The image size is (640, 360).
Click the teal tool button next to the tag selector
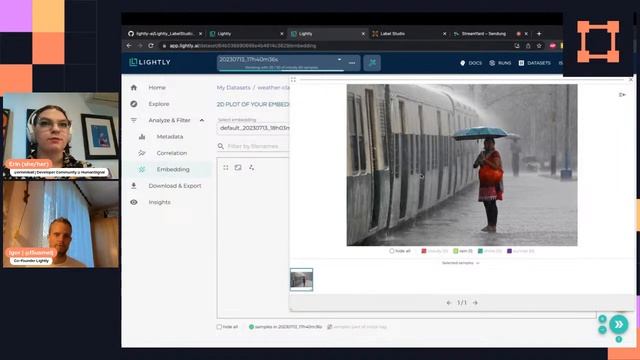(x=372, y=63)
